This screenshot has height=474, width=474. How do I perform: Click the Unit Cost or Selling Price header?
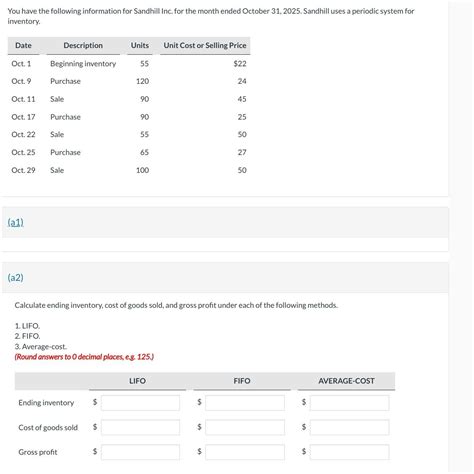point(205,46)
